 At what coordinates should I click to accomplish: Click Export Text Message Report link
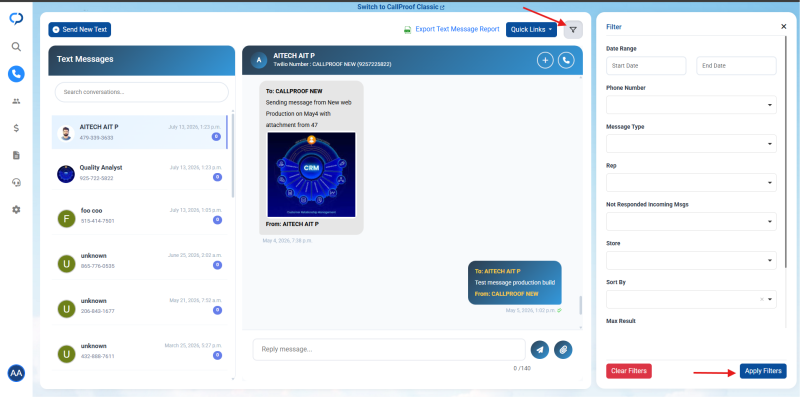pos(457,29)
